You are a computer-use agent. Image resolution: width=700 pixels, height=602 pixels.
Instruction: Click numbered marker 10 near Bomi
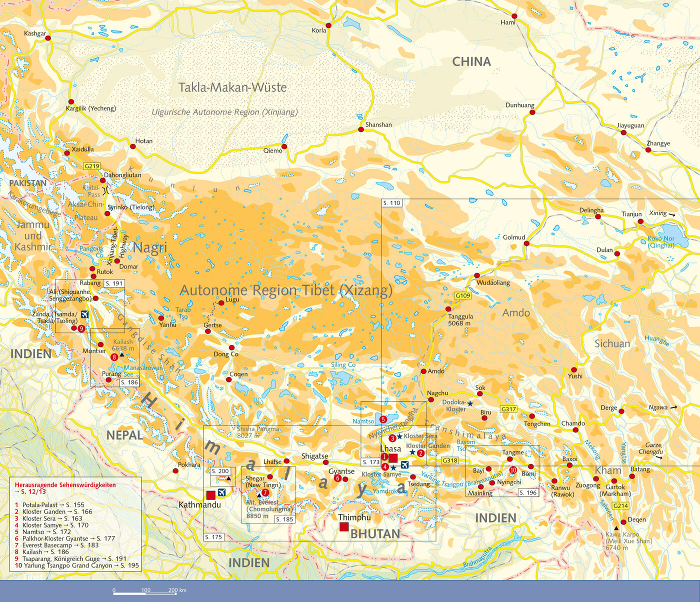pyautogui.click(x=513, y=470)
